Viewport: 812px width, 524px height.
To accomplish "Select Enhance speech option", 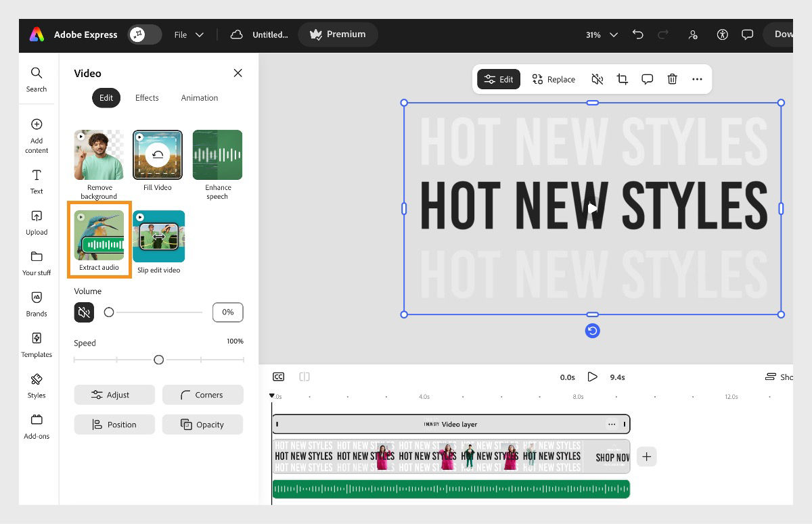I will [x=217, y=155].
